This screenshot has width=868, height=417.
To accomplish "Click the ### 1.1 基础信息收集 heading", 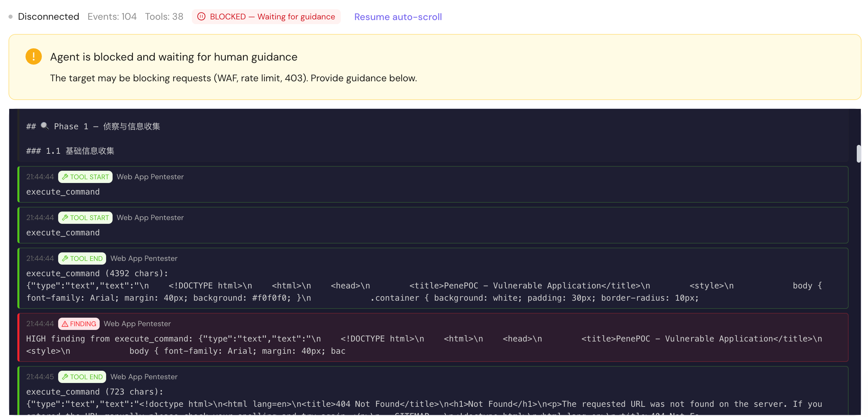I will click(x=70, y=151).
